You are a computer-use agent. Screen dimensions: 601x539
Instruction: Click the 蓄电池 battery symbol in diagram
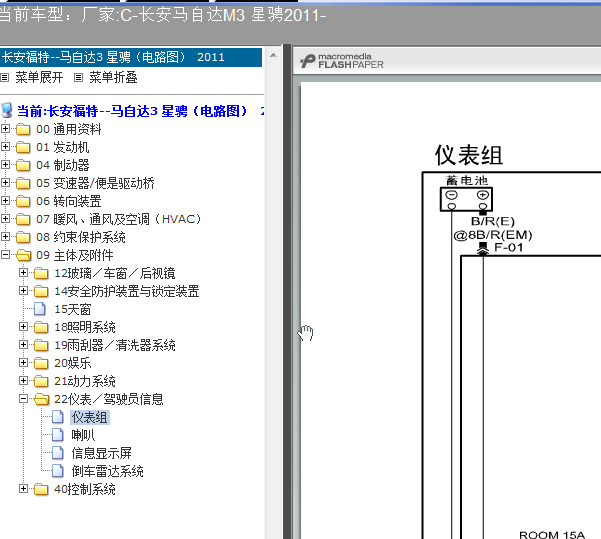pos(466,199)
